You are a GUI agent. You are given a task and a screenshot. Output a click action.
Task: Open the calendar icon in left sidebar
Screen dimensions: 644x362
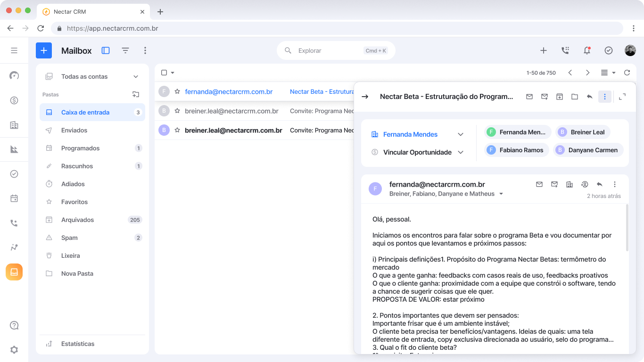(14, 198)
